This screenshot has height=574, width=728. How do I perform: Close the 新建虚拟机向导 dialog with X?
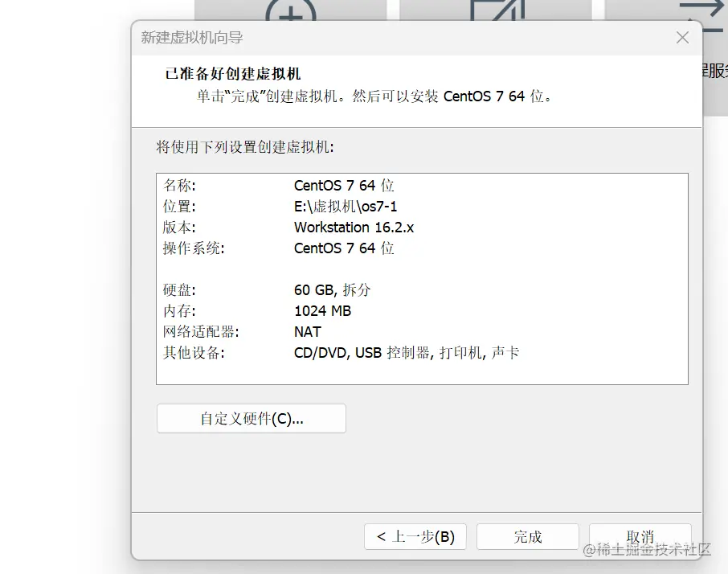tap(682, 37)
